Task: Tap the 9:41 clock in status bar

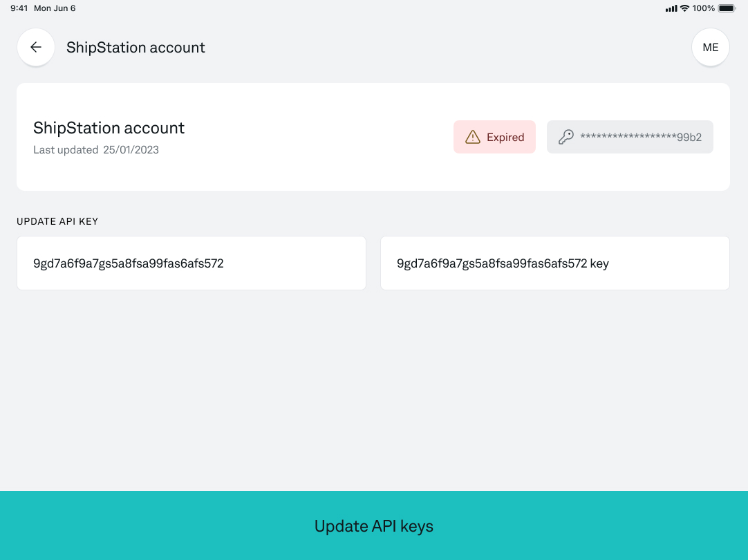Action: tap(19, 8)
